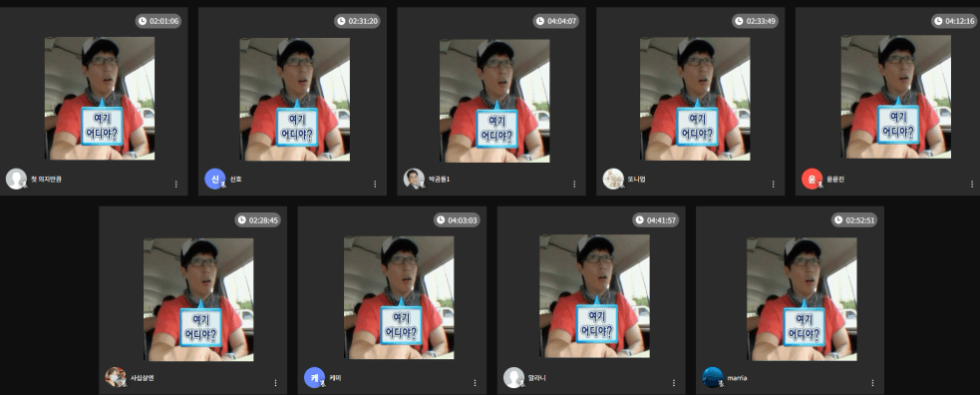Click 신호's blue letter avatar
The height and width of the screenshot is (395, 980).
tap(215, 179)
